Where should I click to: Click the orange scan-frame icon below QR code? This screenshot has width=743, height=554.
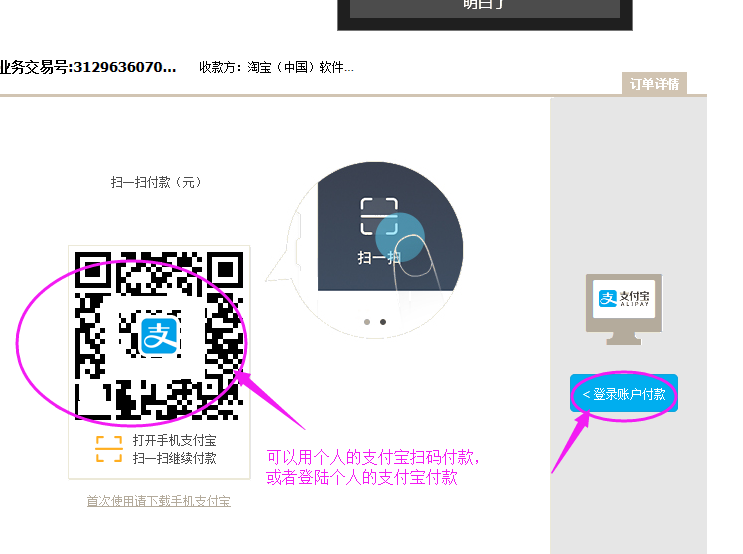pyautogui.click(x=108, y=449)
